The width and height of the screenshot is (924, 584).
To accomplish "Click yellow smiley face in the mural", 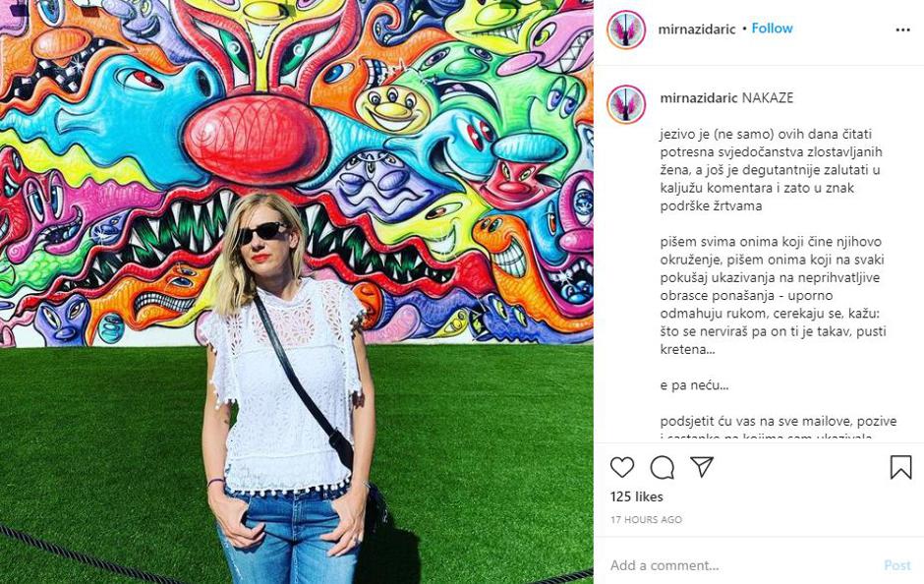I will pyautogui.click(x=393, y=108).
